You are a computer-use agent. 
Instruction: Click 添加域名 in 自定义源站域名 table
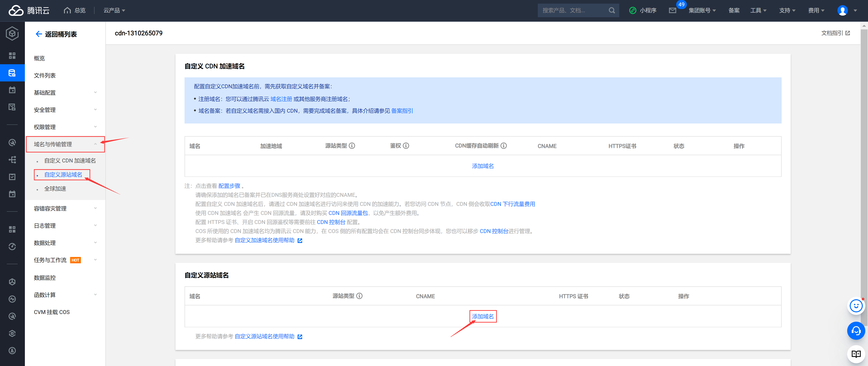483,316
